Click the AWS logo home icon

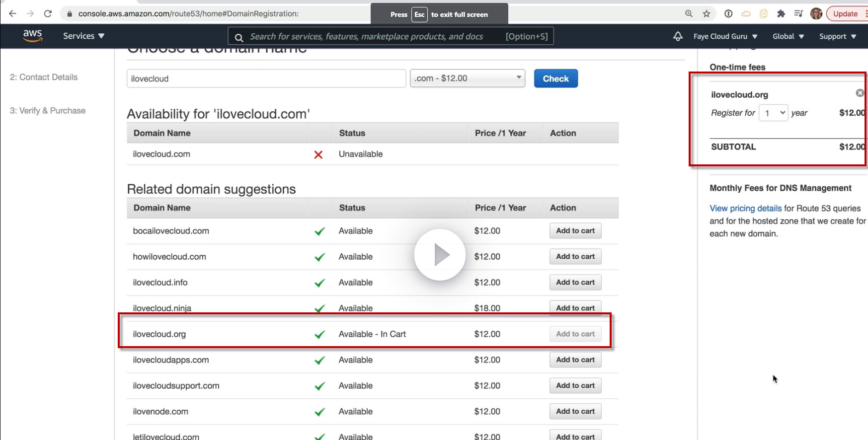32,36
